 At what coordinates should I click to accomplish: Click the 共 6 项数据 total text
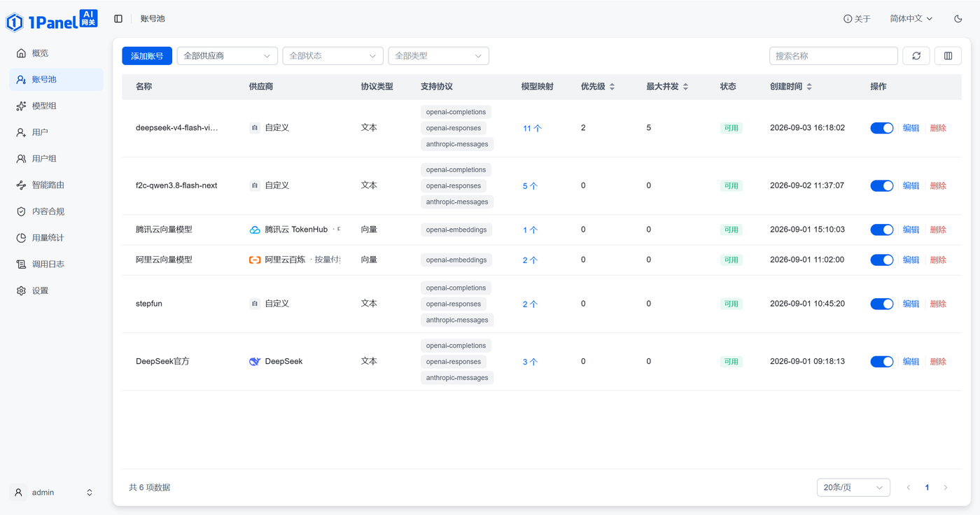tap(150, 488)
